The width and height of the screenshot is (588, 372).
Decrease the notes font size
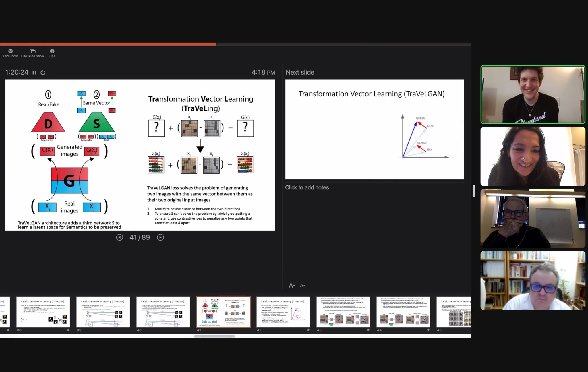[x=302, y=285]
